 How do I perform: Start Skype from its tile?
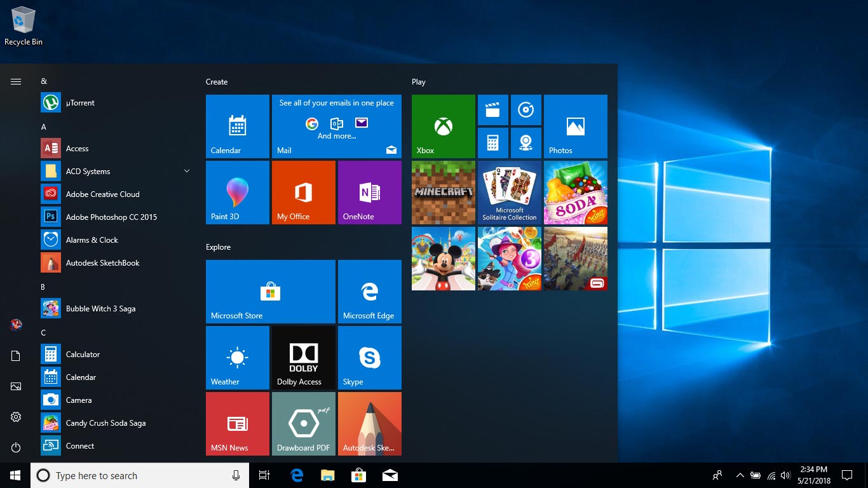(369, 357)
